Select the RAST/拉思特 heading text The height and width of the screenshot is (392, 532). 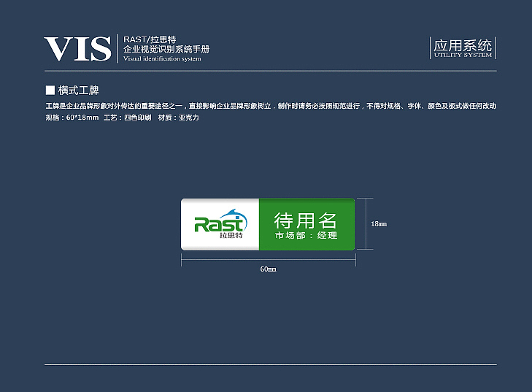coord(150,39)
